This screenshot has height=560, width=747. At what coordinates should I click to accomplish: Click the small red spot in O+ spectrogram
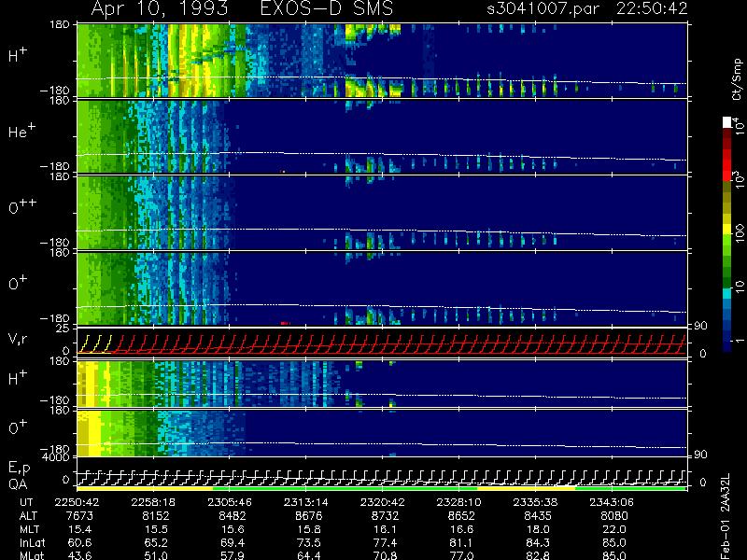(x=285, y=323)
